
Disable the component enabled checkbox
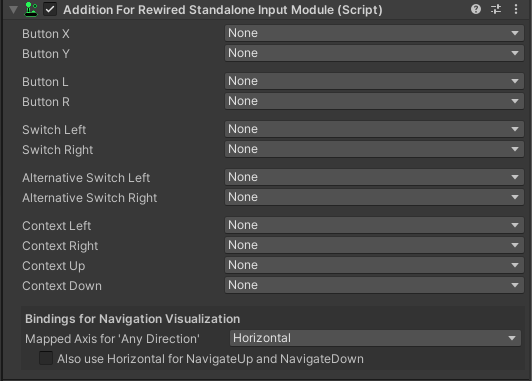point(50,9)
